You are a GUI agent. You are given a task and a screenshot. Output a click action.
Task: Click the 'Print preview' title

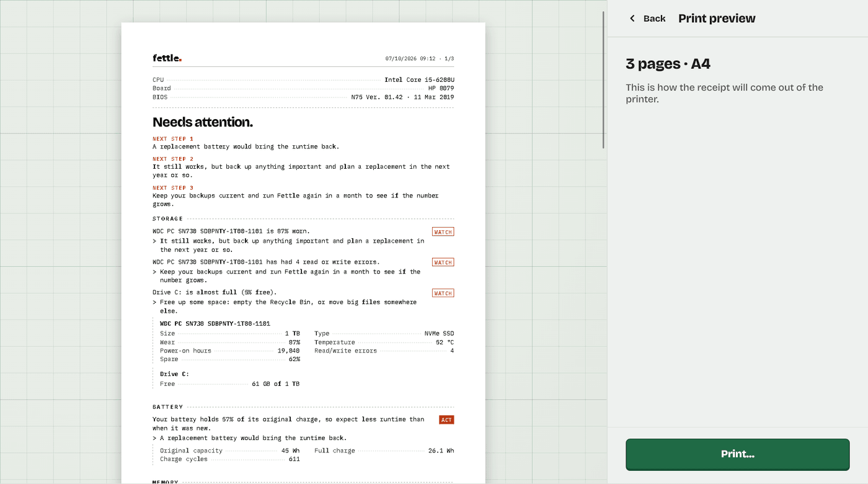coord(717,19)
